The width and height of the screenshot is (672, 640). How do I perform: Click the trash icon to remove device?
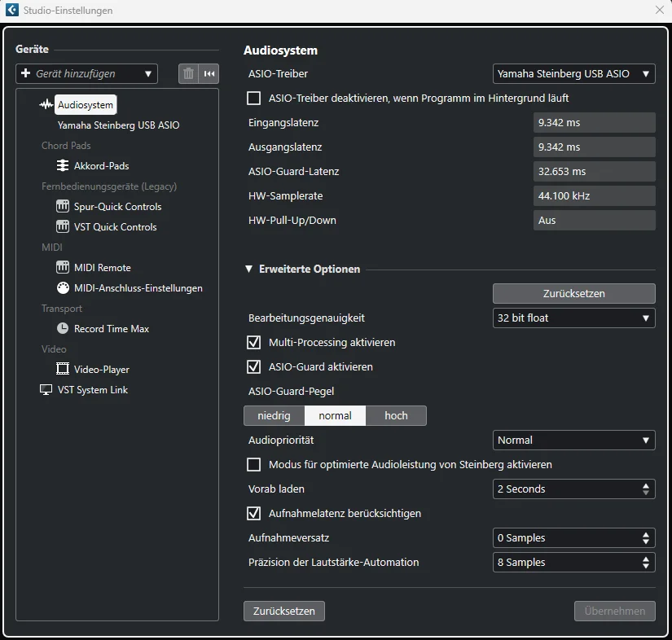(x=188, y=73)
